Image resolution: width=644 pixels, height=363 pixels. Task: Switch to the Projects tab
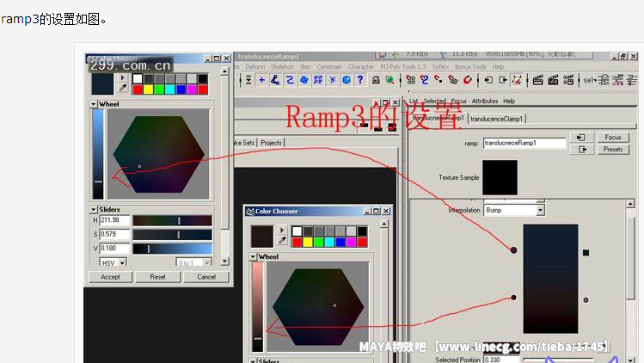coord(271,143)
